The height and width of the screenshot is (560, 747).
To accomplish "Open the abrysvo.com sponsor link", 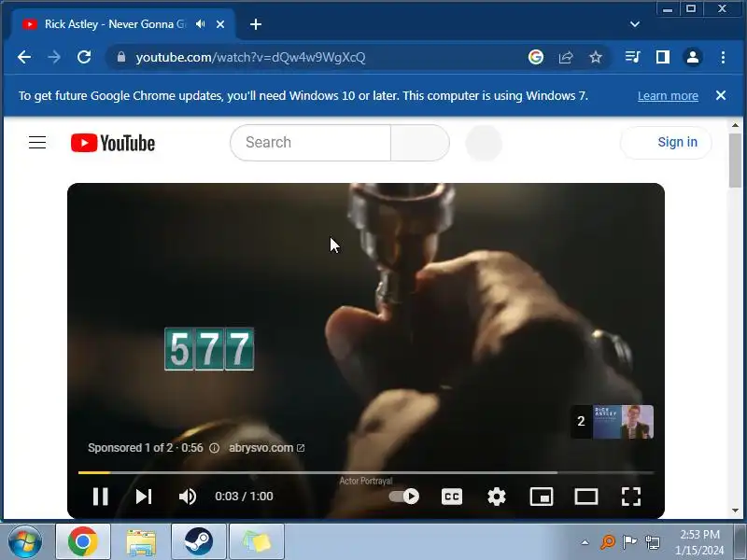I will (x=266, y=448).
